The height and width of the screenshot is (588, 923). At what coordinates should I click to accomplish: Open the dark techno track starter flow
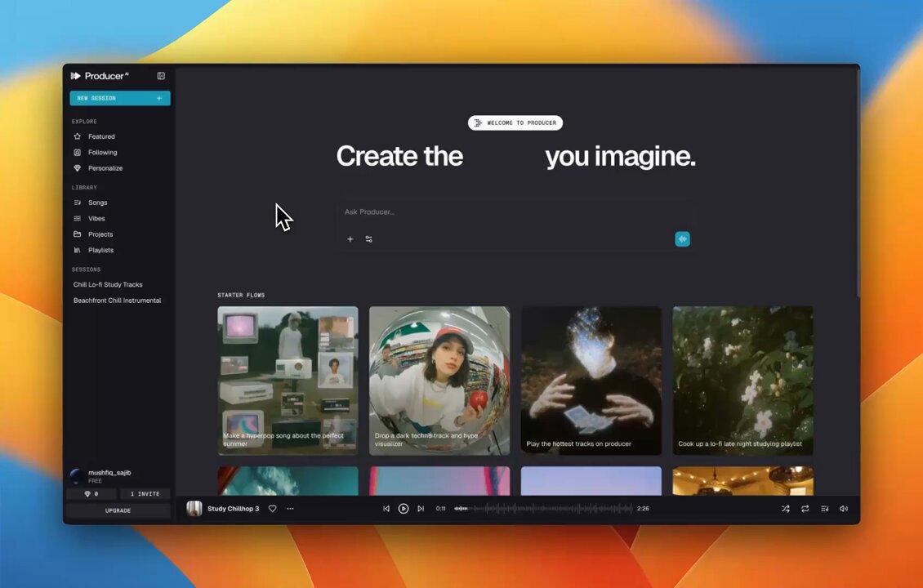coord(439,381)
